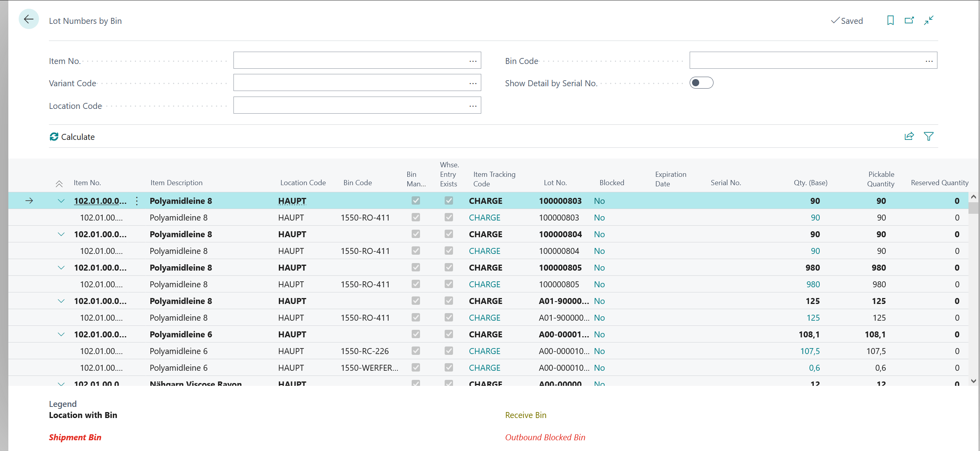Click Polyamidleine 6 description in 1550-RC-226 row
The image size is (980, 451).
coord(179,351)
